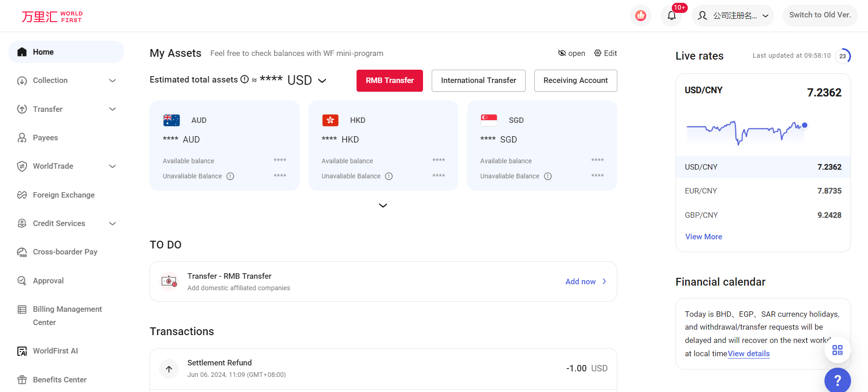Click the thumbs-up feedback icon

[640, 15]
